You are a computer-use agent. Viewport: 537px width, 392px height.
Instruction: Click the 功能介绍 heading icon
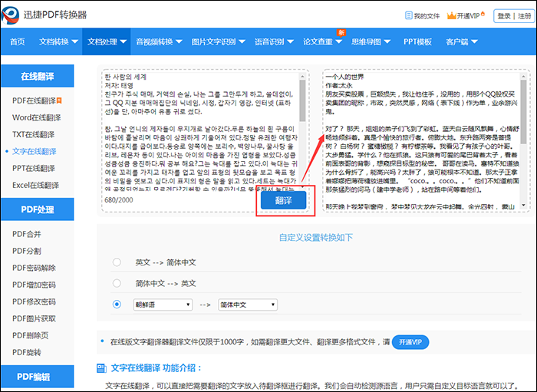[x=101, y=368]
